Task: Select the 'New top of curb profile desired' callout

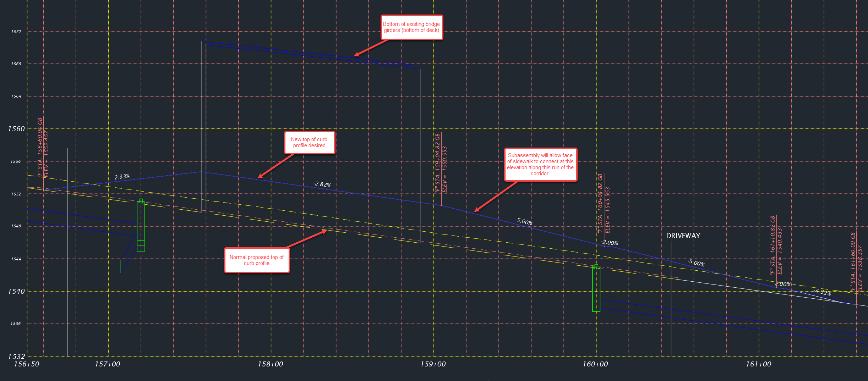Action: coord(309,142)
